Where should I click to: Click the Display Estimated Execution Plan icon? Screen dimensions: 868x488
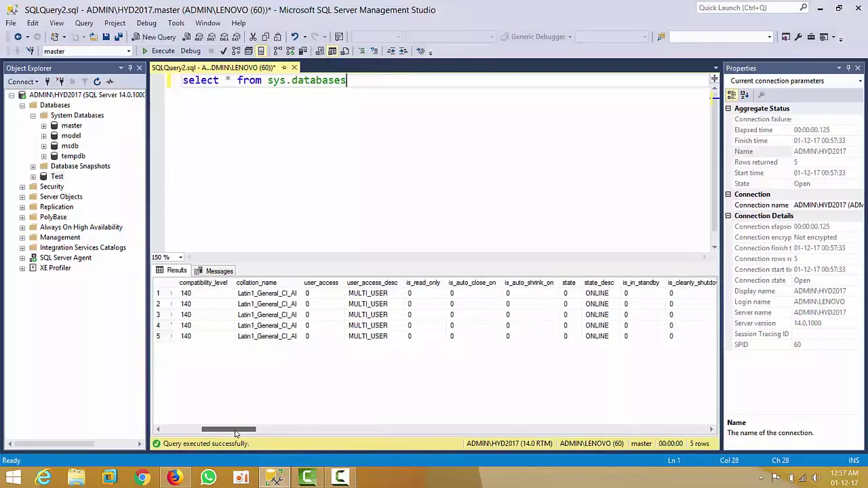[236, 51]
